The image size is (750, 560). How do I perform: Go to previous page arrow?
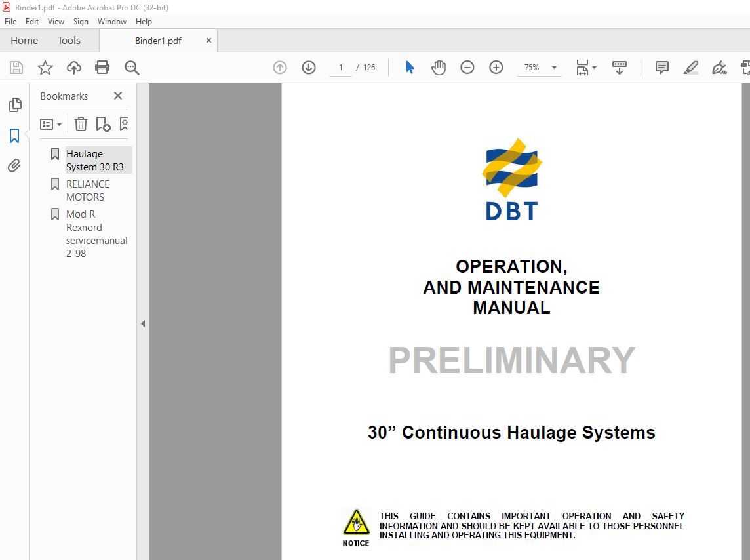[280, 68]
